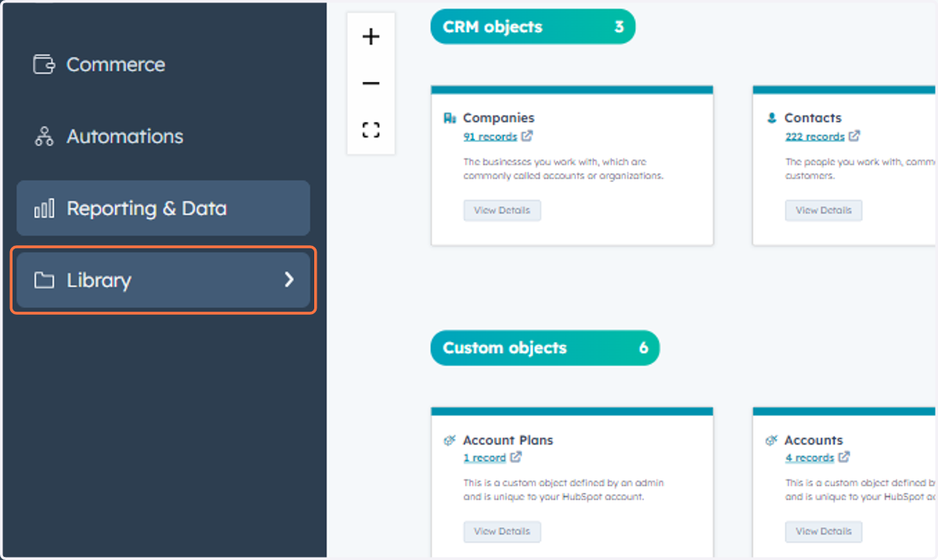The image size is (938, 560).
Task: Open the 4 records link for Accounts
Action: tap(810, 458)
